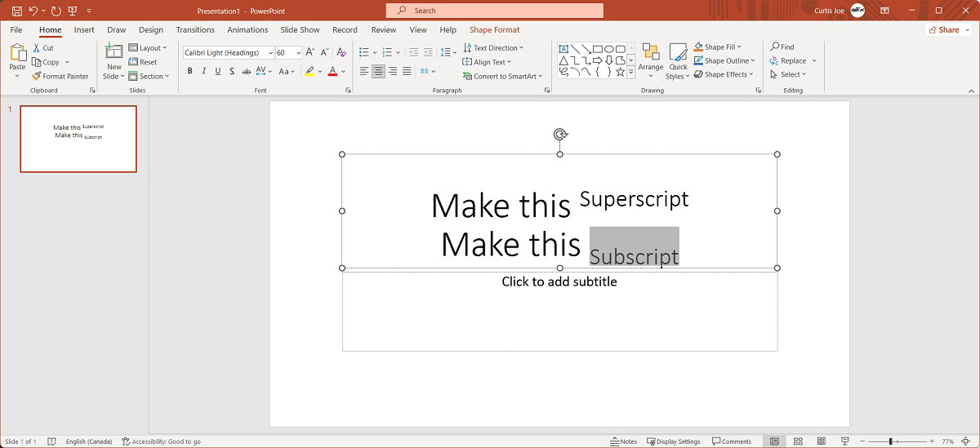The width and height of the screenshot is (980, 448).
Task: Clear all formatting from the selected text
Action: [x=341, y=52]
